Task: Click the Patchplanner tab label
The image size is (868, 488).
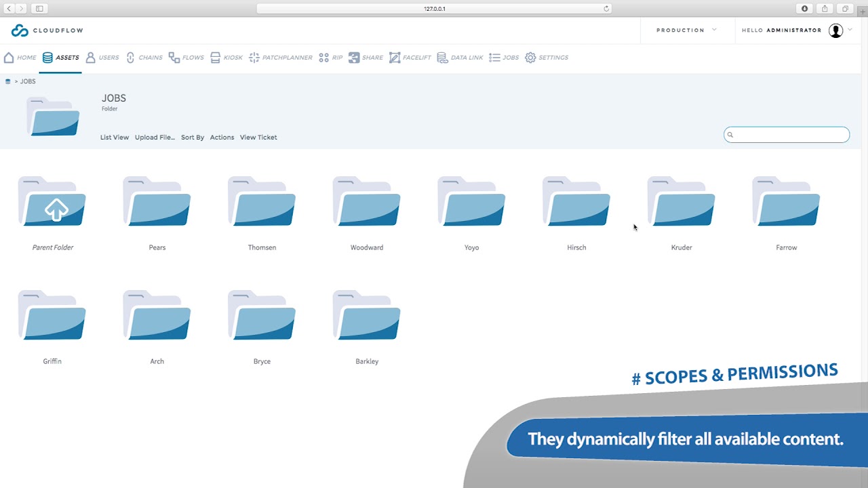Action: 288,58
